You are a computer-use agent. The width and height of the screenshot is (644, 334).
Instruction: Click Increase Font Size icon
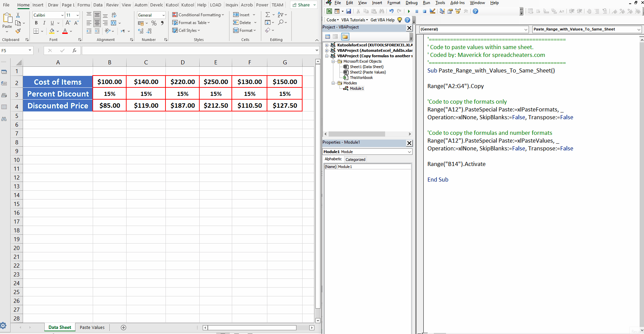tap(68, 23)
